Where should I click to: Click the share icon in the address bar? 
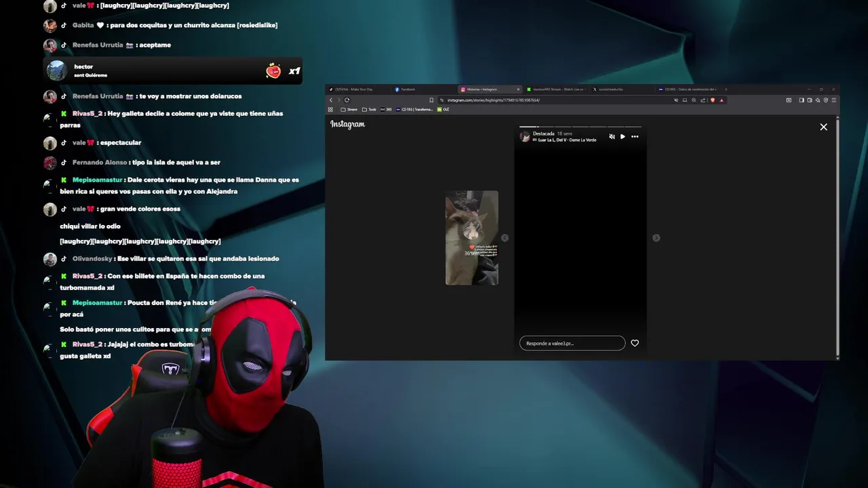(x=703, y=100)
